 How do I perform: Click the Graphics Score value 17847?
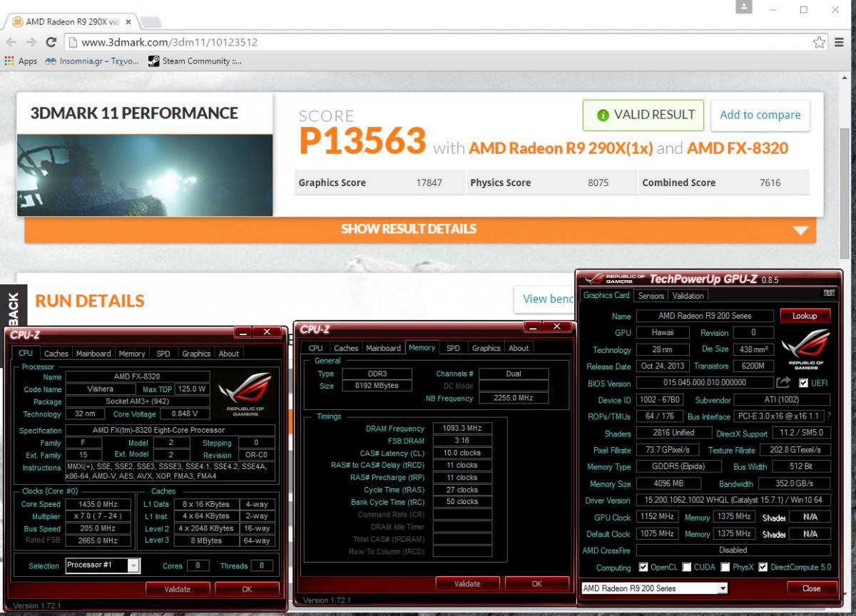429,183
